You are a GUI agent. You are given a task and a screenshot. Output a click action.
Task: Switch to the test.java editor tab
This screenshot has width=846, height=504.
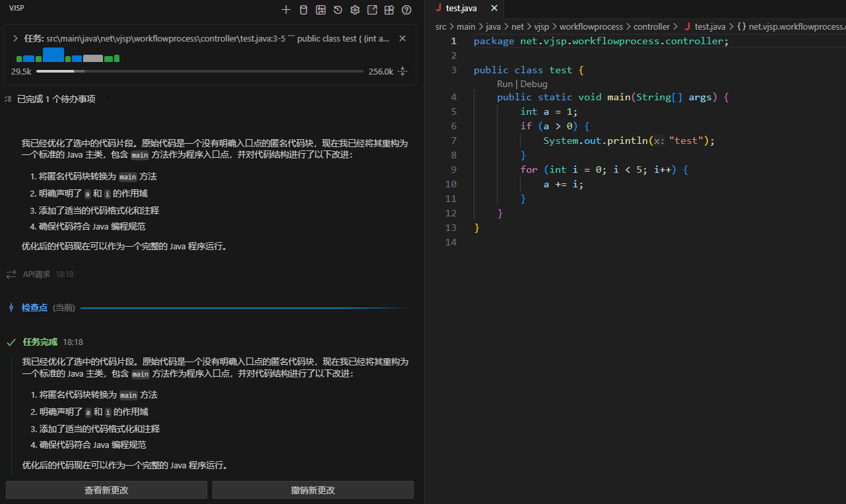pos(461,9)
